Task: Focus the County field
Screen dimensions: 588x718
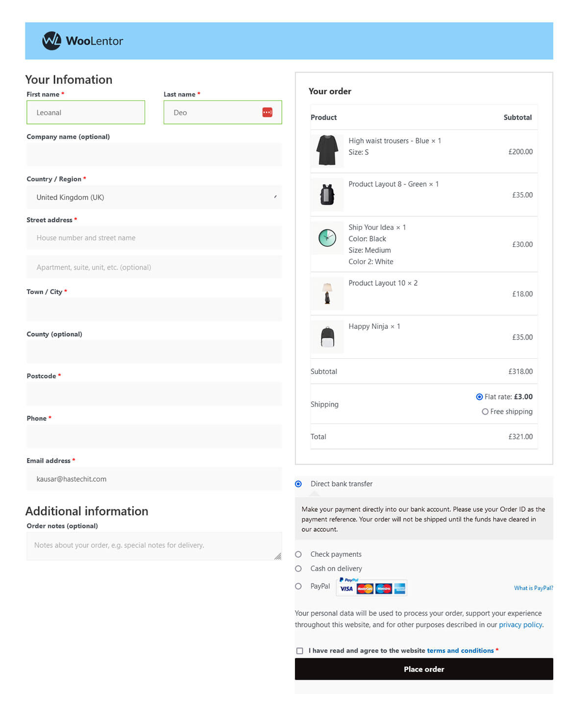Action: click(x=154, y=351)
